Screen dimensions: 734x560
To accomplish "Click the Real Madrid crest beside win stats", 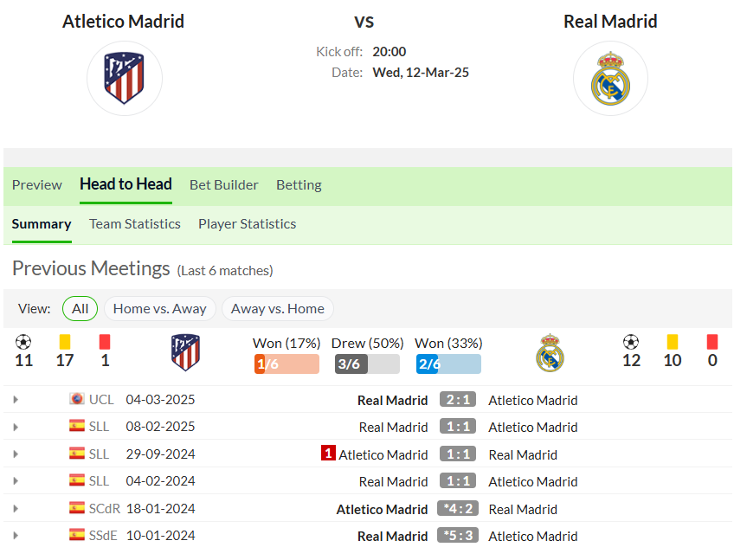I will coord(550,353).
